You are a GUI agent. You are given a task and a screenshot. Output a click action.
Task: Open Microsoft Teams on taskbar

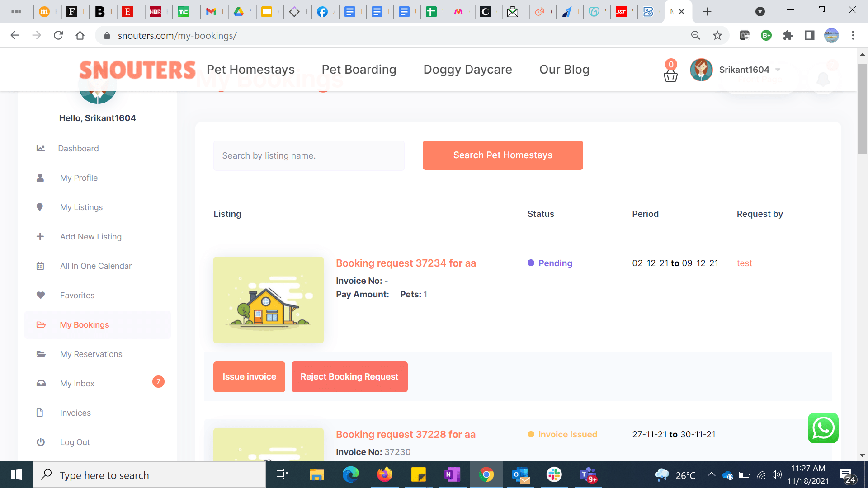[x=588, y=475]
